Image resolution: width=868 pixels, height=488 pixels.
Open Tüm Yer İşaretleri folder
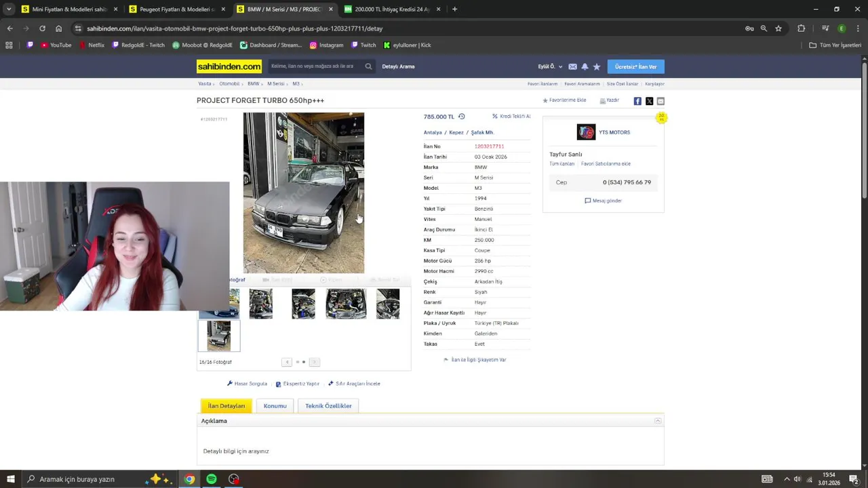(x=835, y=45)
